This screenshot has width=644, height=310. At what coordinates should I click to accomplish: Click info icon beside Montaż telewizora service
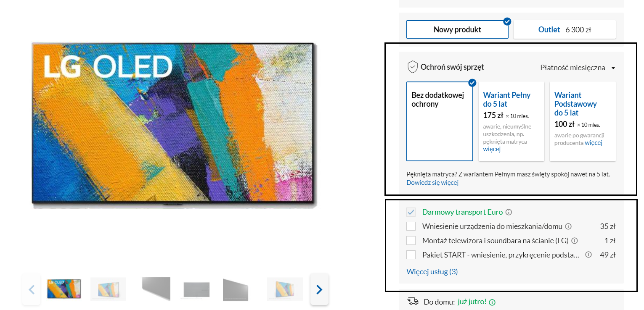575,241
